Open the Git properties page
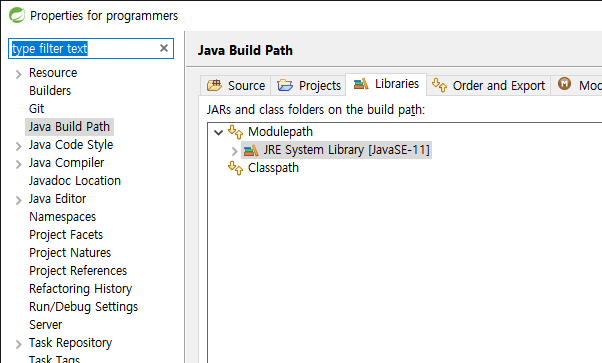Image resolution: width=602 pixels, height=363 pixels. click(36, 109)
